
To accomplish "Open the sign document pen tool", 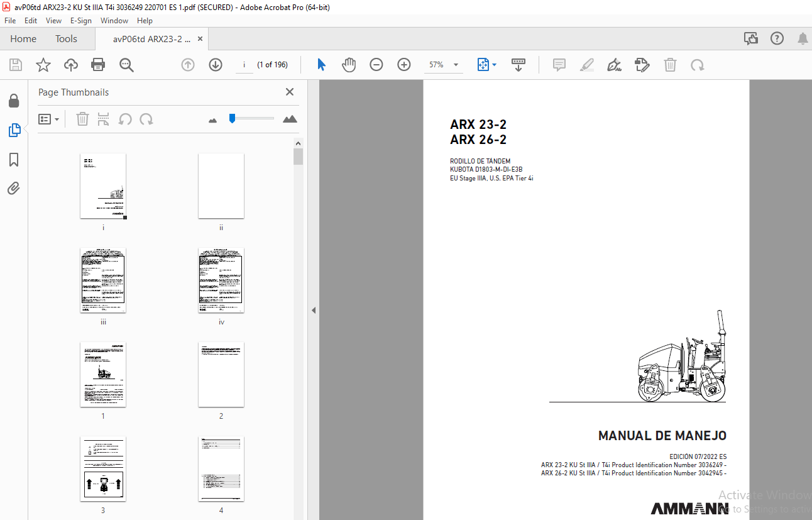I will click(614, 65).
